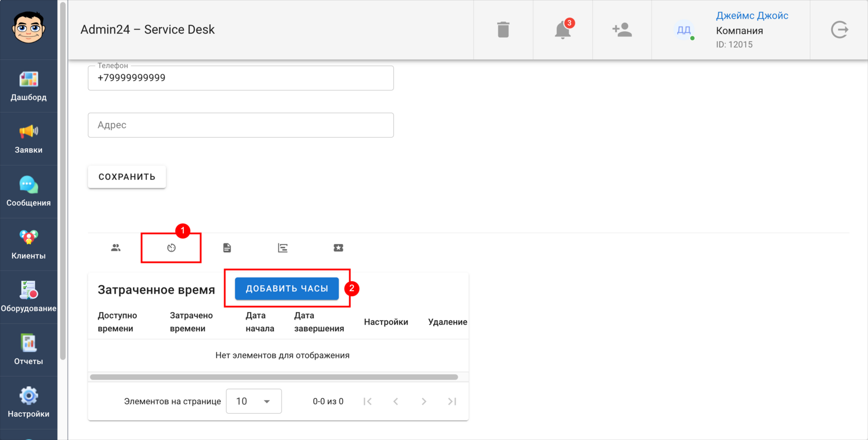Screen dimensions: 868x440
Task: Click the logout arrow icon
Action: tap(840, 29)
